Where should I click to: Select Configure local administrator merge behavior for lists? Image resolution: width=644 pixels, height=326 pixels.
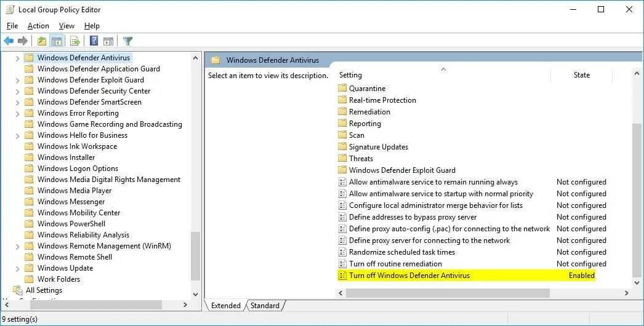[436, 205]
